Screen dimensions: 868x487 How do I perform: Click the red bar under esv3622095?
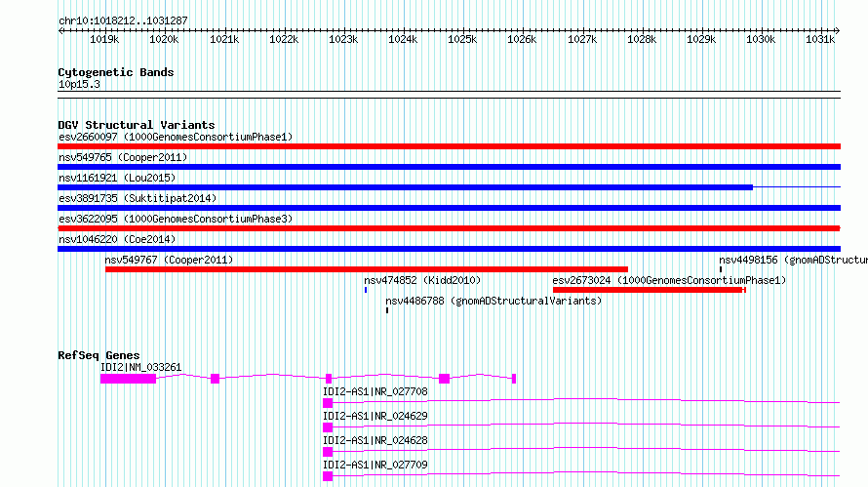(x=449, y=228)
